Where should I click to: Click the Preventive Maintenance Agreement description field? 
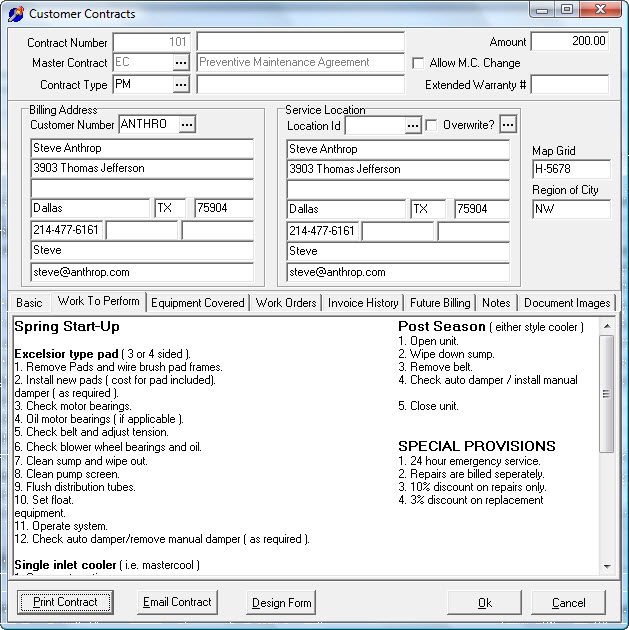(300, 63)
